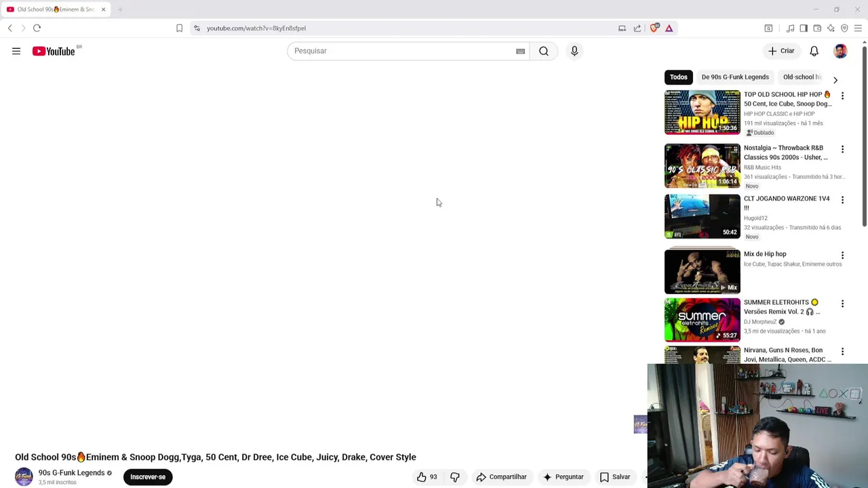This screenshot has width=868, height=488.
Task: Open the 90s G-Funk Legends channel name
Action: (71, 473)
